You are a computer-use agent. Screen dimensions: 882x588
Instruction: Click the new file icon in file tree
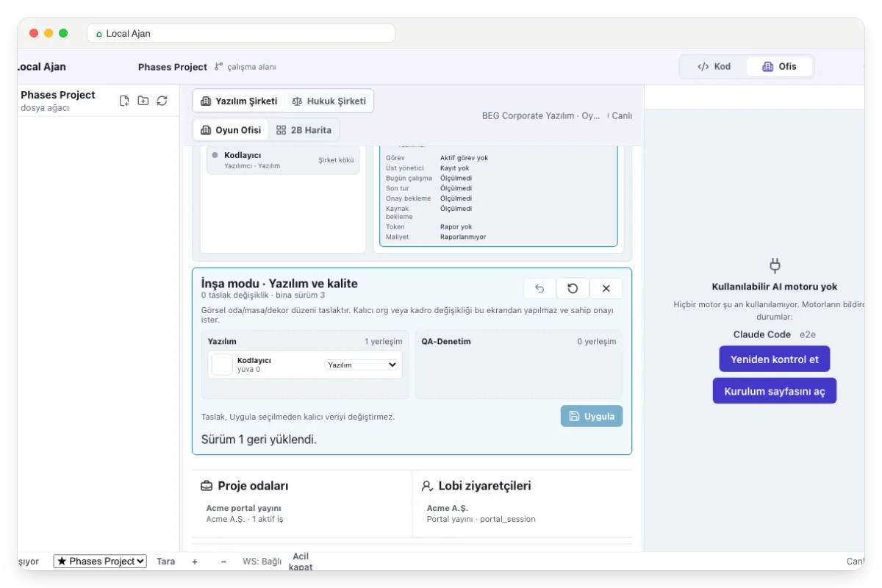tap(124, 101)
